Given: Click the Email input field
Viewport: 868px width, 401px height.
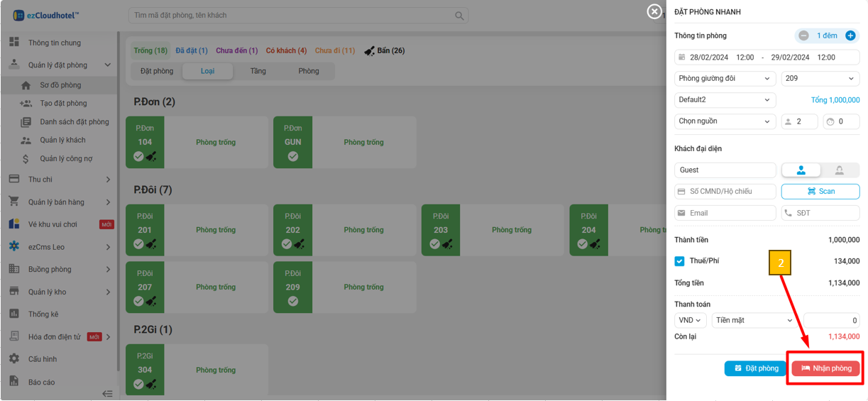Looking at the screenshot, I should [725, 213].
